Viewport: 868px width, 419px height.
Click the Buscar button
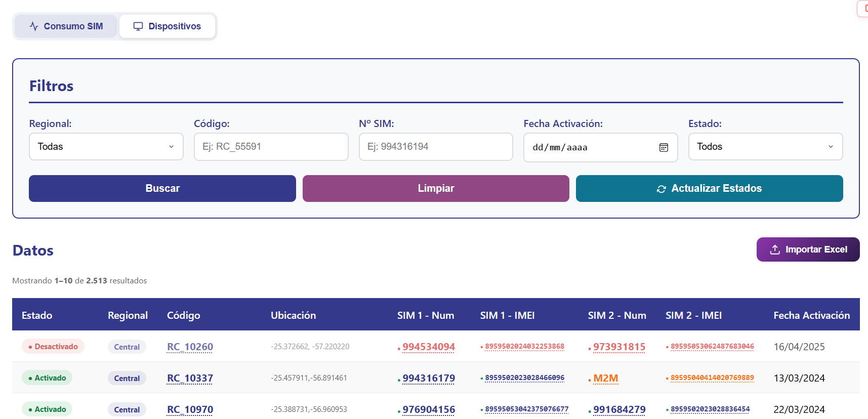(x=162, y=188)
